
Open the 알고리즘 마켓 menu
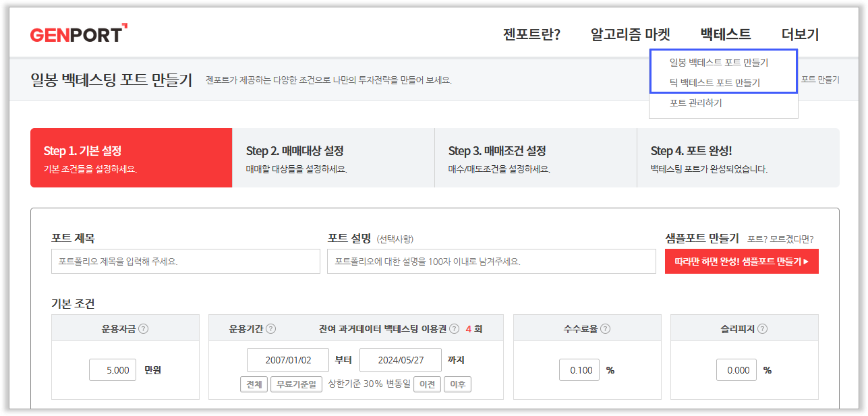(630, 34)
